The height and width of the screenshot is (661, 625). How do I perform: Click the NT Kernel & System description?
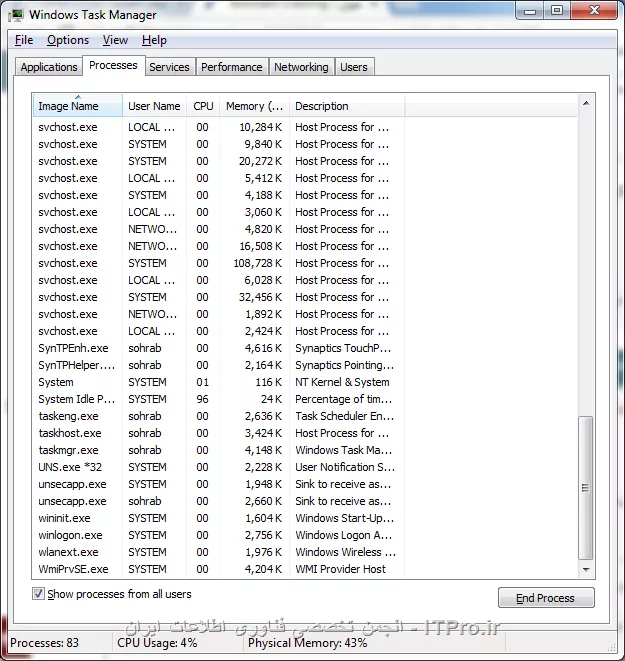pyautogui.click(x=342, y=382)
